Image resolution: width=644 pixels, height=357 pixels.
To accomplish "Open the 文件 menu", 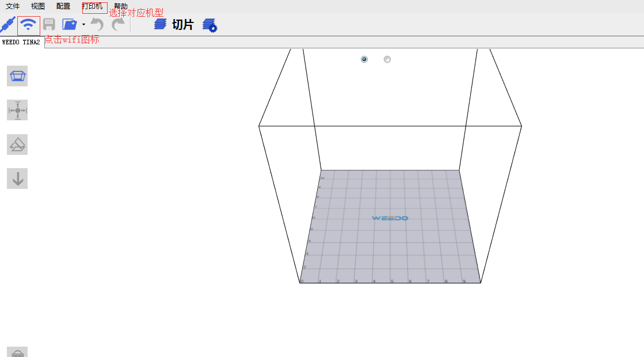I will coord(13,6).
